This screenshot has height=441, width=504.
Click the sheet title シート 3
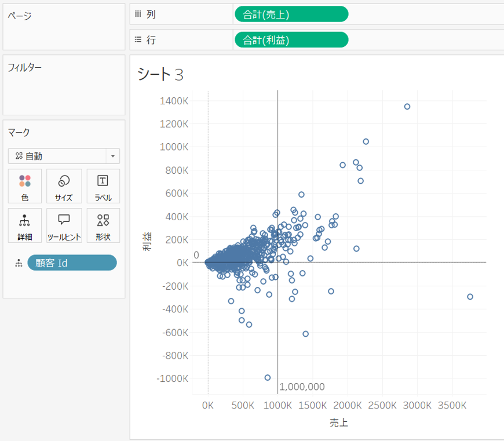[160, 74]
